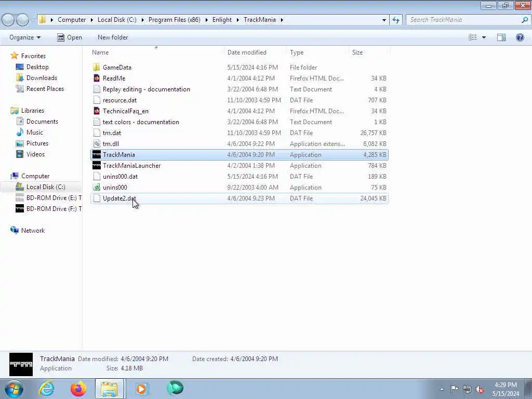Navigate to Local Disk (C:) breadcrumb

click(x=117, y=20)
